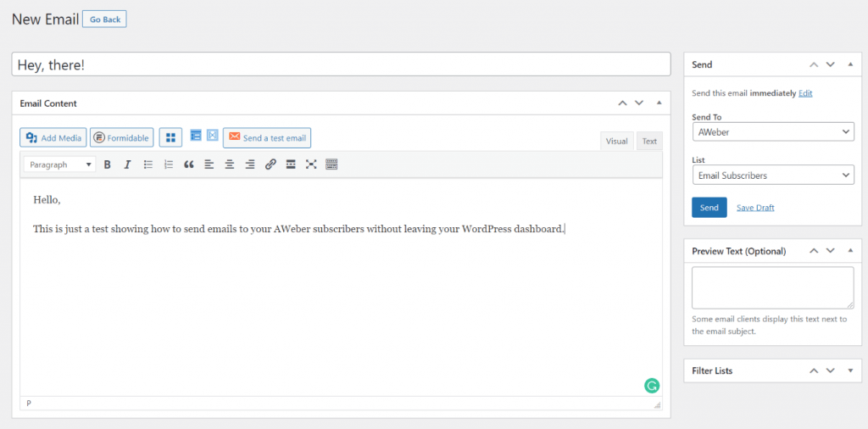Insert or edit a link

coord(270,164)
